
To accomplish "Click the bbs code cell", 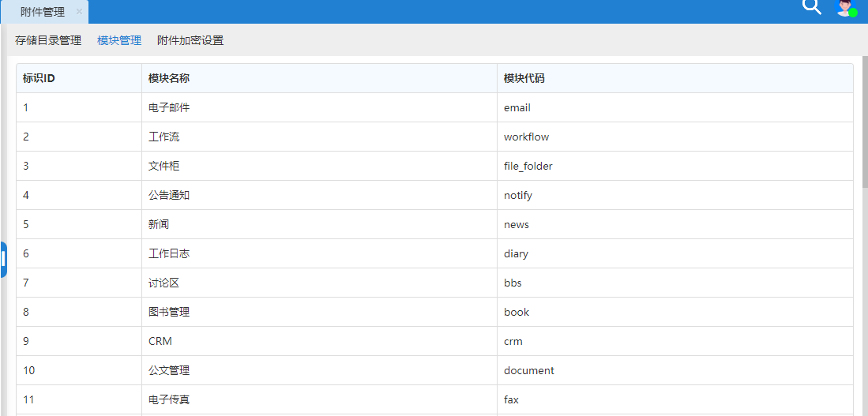I will coord(675,283).
